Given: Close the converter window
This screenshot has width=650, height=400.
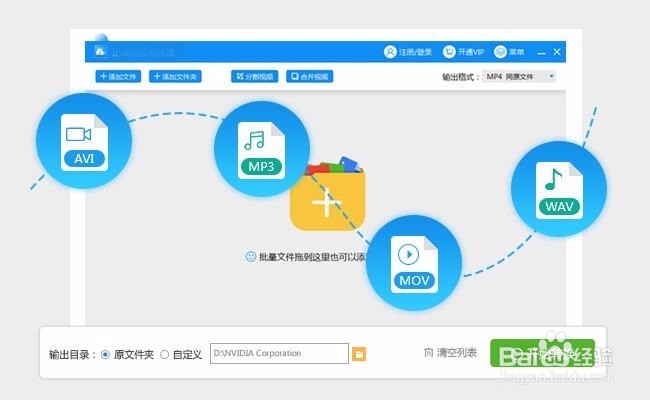Looking at the screenshot, I should [x=557, y=52].
